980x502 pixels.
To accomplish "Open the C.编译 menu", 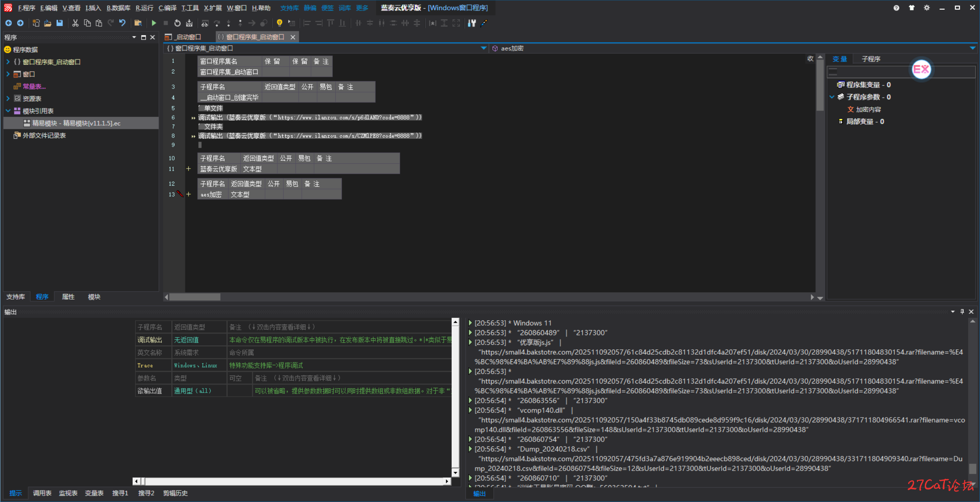I will [x=167, y=8].
